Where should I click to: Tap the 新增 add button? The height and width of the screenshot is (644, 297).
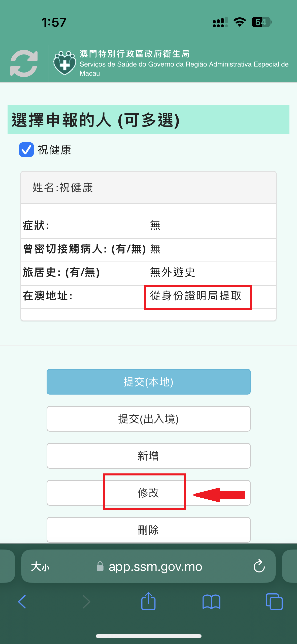click(x=148, y=456)
